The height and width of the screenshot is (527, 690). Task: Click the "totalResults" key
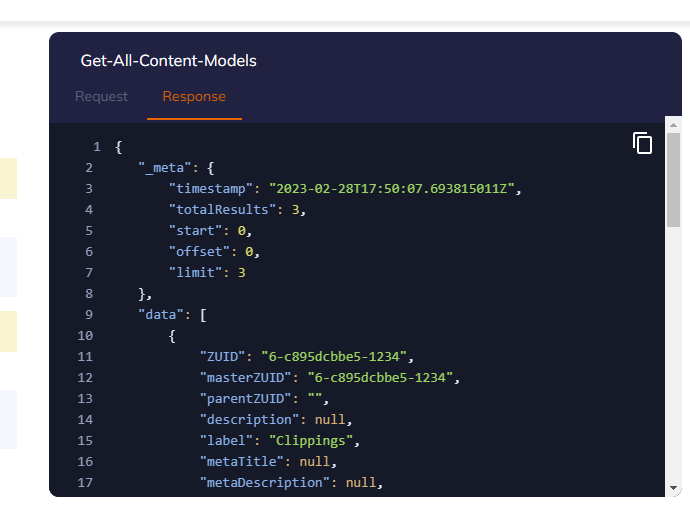(222, 210)
